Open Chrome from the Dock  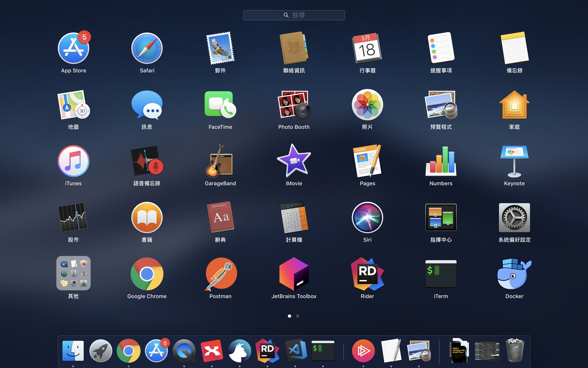pos(129,350)
